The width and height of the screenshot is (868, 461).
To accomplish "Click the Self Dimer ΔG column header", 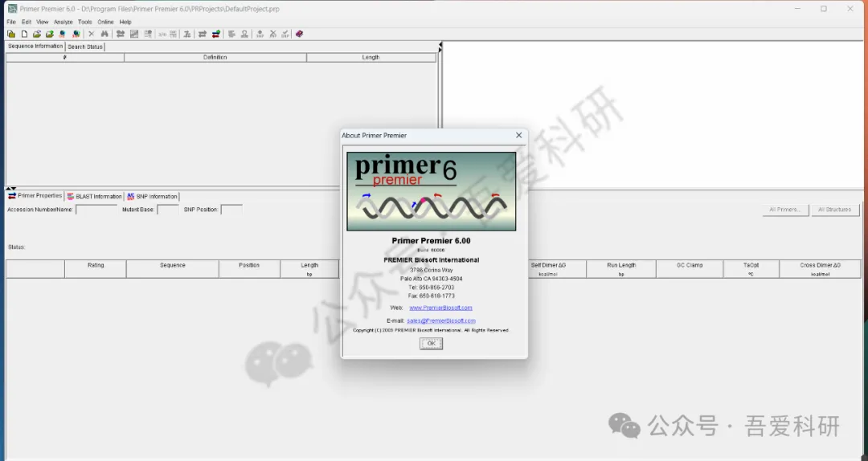I will [x=556, y=269].
